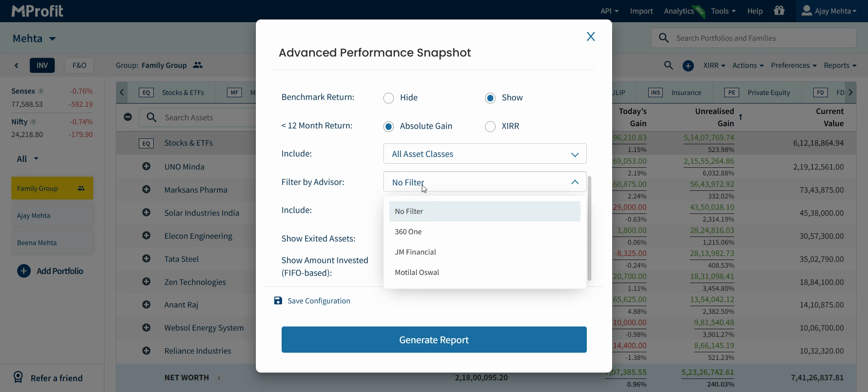Select Hide for Benchmark Return

click(x=388, y=98)
